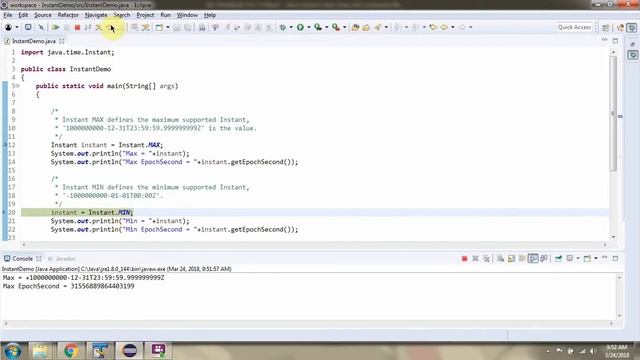
Task: Maximize the Console view button
Action: 615,258
